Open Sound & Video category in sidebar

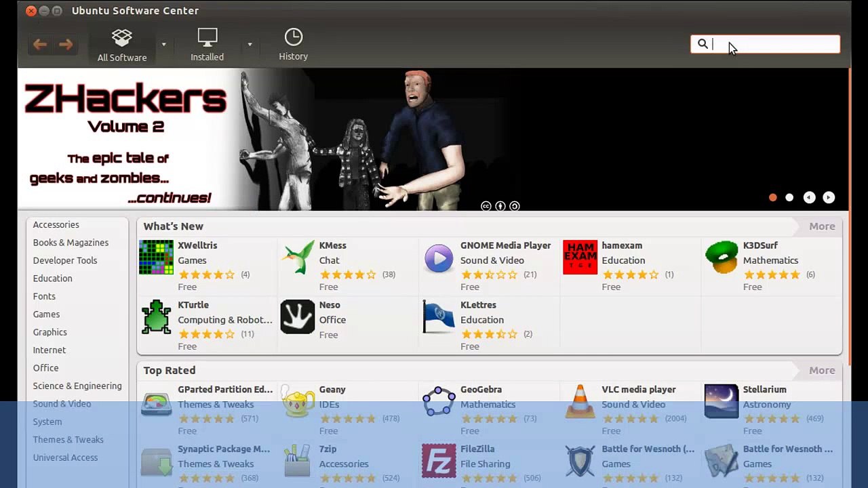point(62,404)
